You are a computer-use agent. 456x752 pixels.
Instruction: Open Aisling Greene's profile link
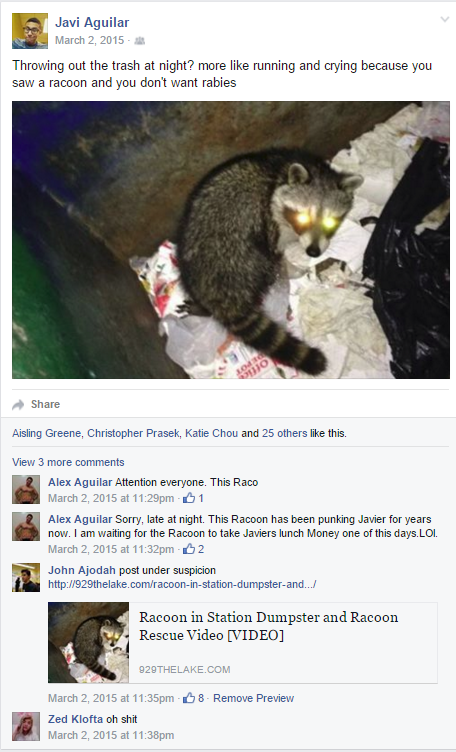click(x=47, y=433)
